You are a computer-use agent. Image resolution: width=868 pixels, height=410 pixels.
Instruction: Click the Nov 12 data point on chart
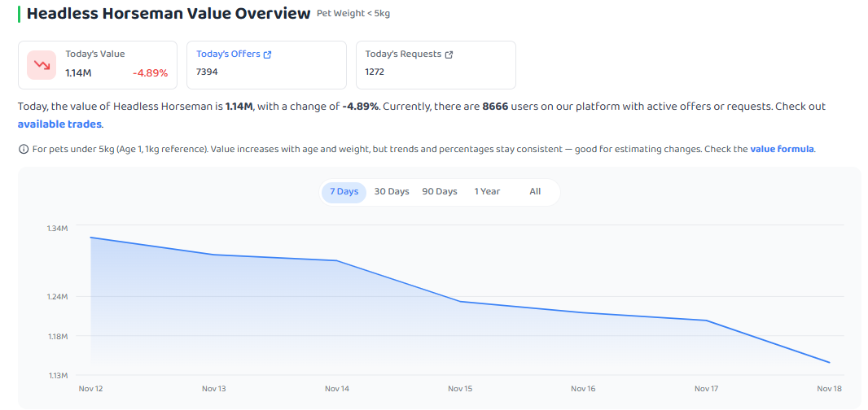pyautogui.click(x=90, y=238)
